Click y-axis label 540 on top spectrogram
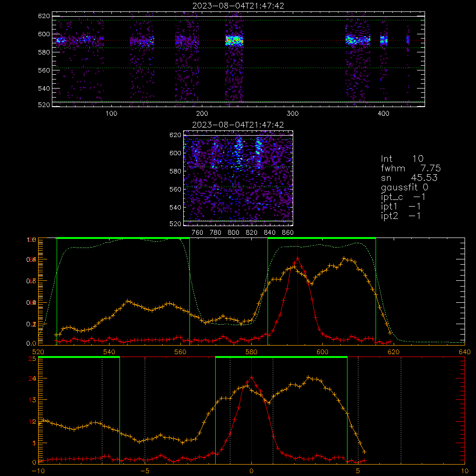The height and width of the screenshot is (476, 476). [x=44, y=89]
